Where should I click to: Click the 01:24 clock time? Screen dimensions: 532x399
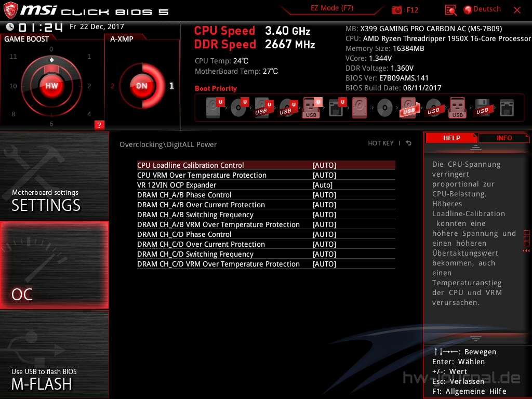click(x=41, y=27)
